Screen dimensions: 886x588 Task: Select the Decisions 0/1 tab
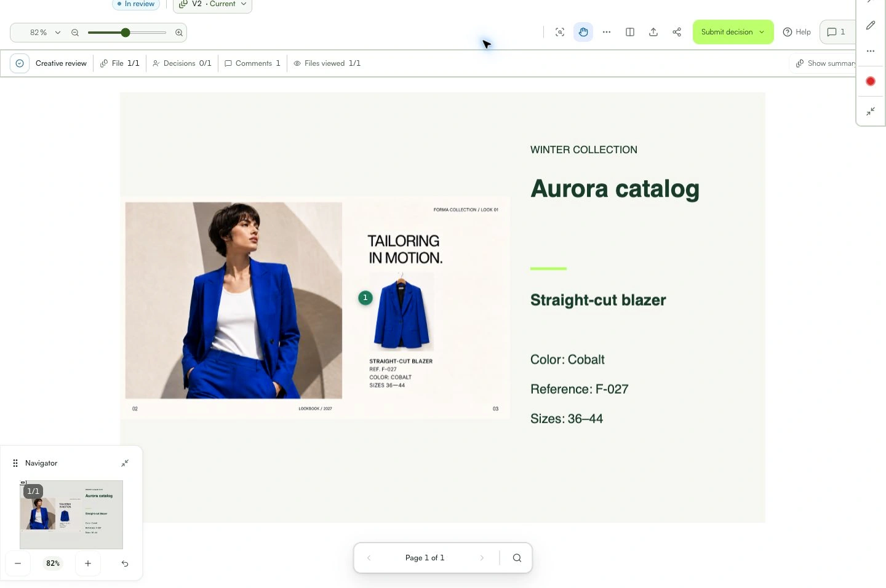182,63
